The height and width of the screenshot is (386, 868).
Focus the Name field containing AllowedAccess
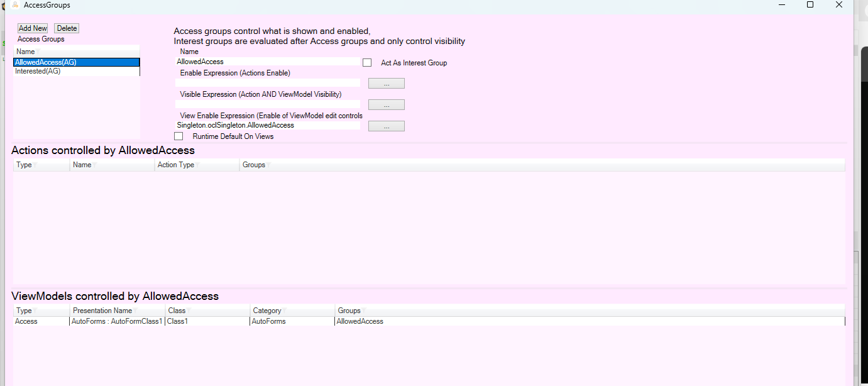pyautogui.click(x=268, y=62)
